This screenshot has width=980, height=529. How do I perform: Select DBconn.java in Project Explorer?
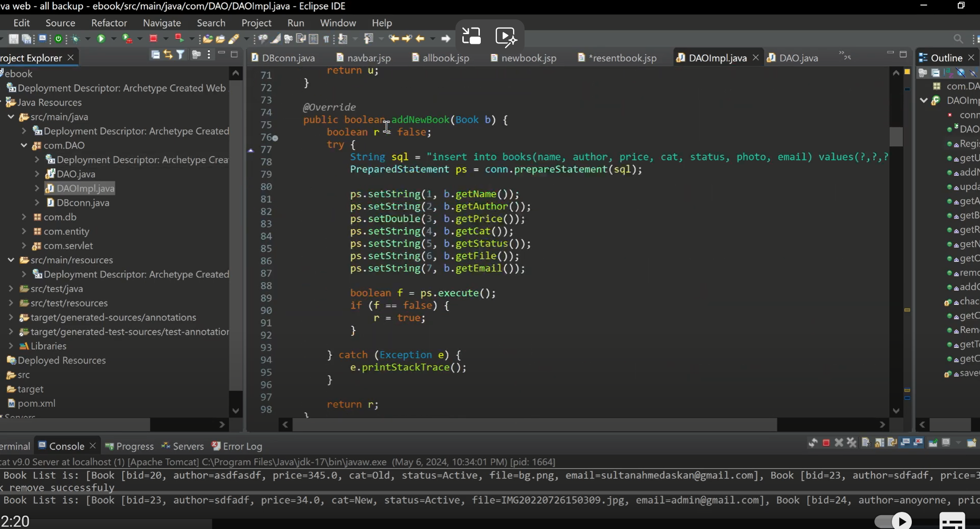(77, 202)
